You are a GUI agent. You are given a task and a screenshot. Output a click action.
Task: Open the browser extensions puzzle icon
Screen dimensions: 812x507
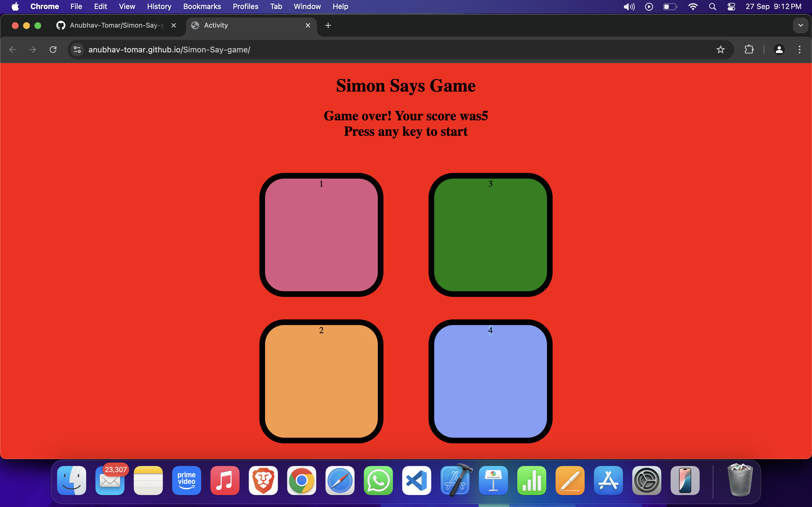tap(749, 50)
